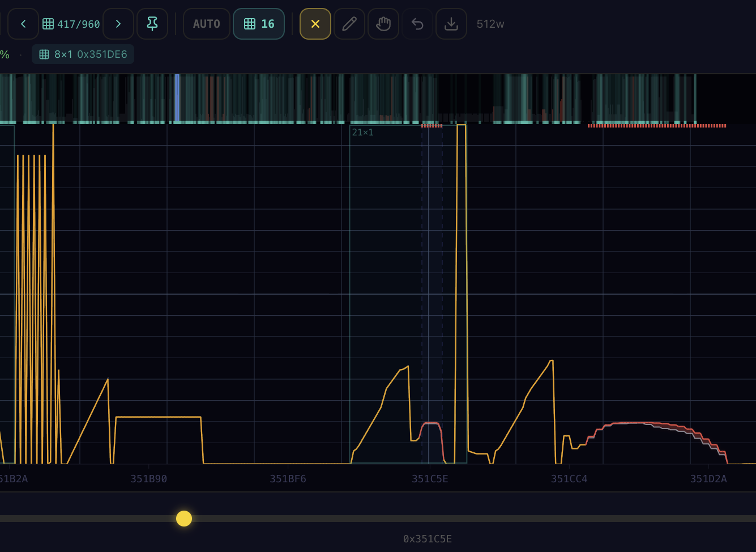
Task: Click the red curve hump inside 21×1 region
Action: coord(432,423)
